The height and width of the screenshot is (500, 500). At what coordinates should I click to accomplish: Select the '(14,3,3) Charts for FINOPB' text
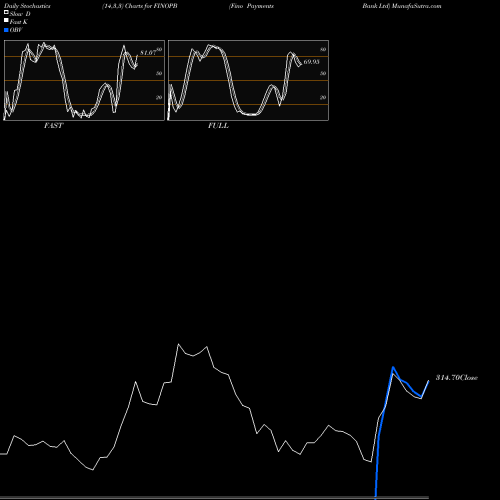click(140, 6)
